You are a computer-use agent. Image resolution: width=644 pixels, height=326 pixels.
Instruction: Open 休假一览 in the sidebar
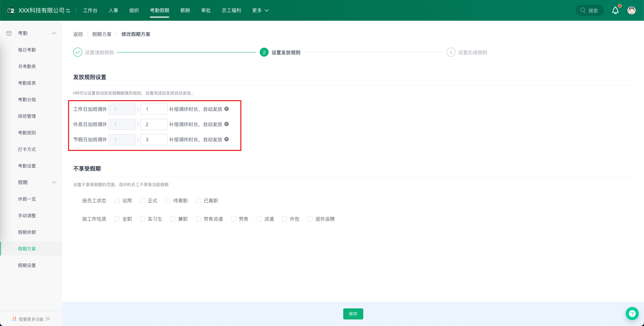click(x=27, y=199)
